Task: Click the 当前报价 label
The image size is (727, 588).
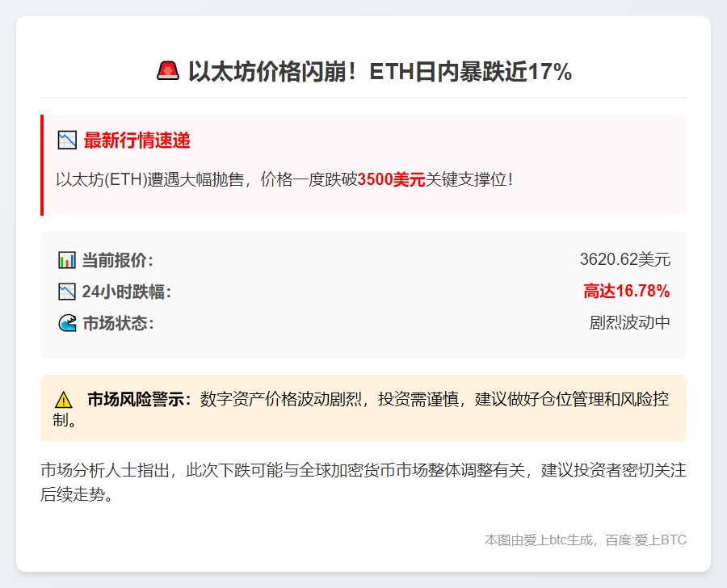Action: tap(117, 260)
